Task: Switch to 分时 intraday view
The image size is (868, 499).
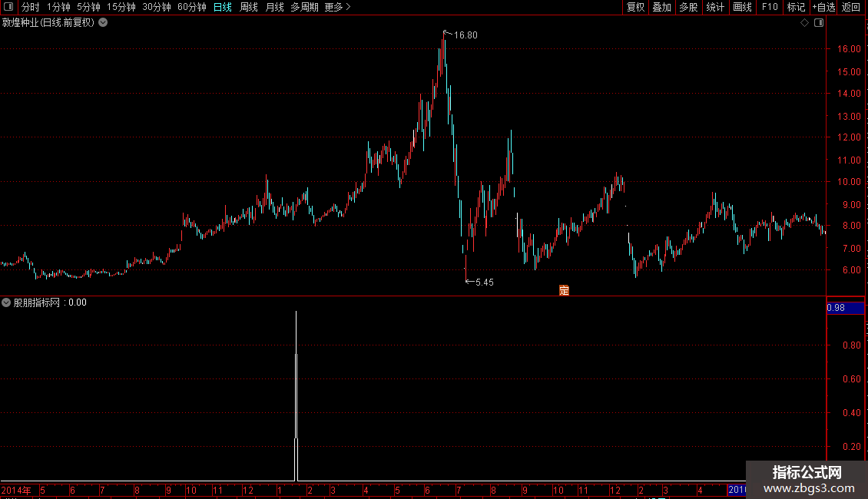Action: pyautogui.click(x=31, y=7)
